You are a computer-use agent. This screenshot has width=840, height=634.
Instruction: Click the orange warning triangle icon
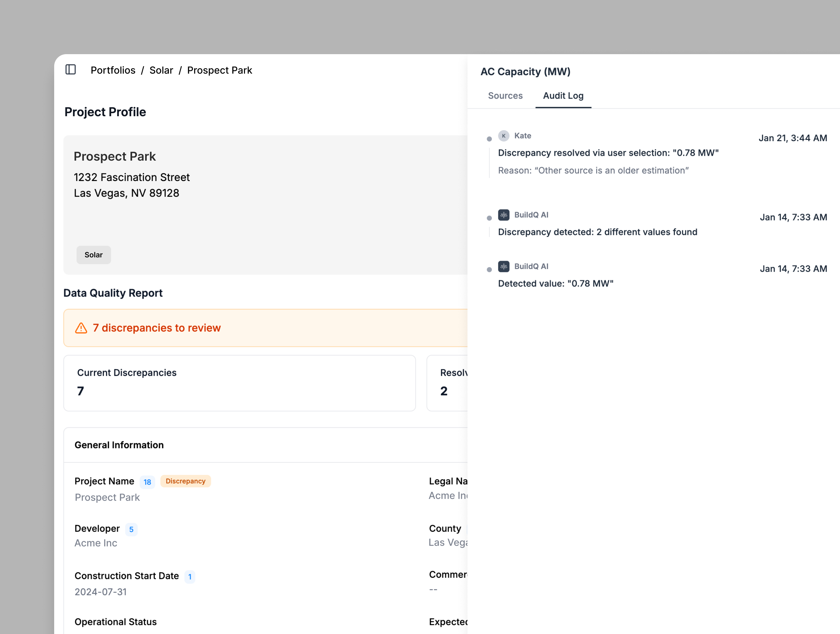tap(81, 328)
